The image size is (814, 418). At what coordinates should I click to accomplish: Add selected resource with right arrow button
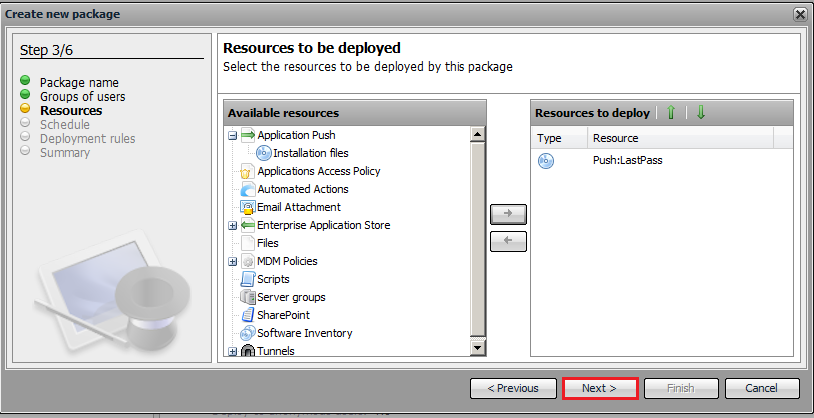point(508,215)
